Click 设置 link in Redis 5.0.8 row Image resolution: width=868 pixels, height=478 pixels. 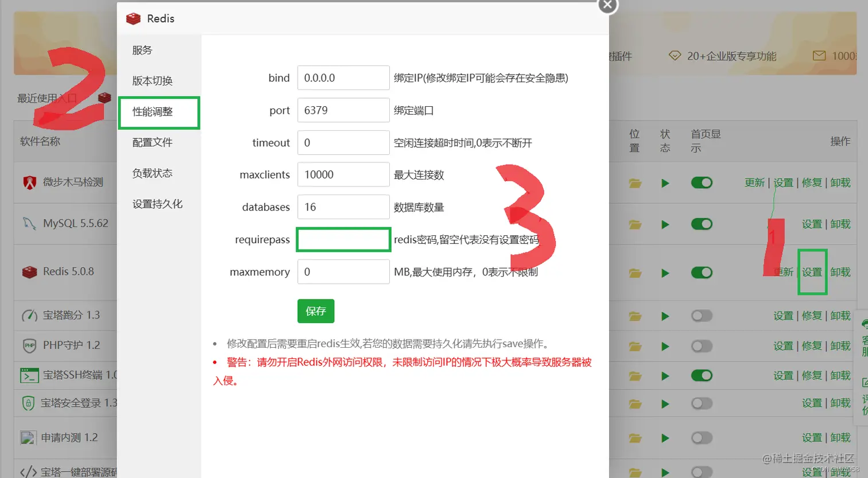(812, 272)
